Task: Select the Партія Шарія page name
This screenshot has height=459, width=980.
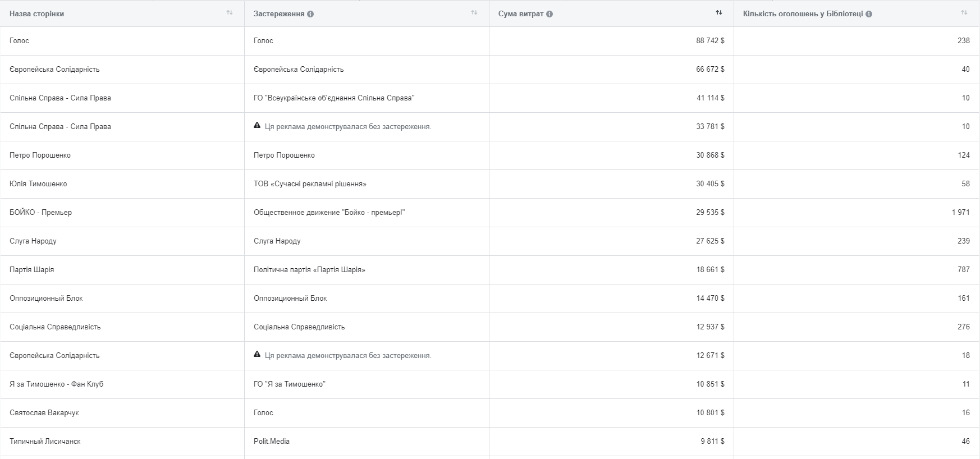Action: (x=31, y=270)
